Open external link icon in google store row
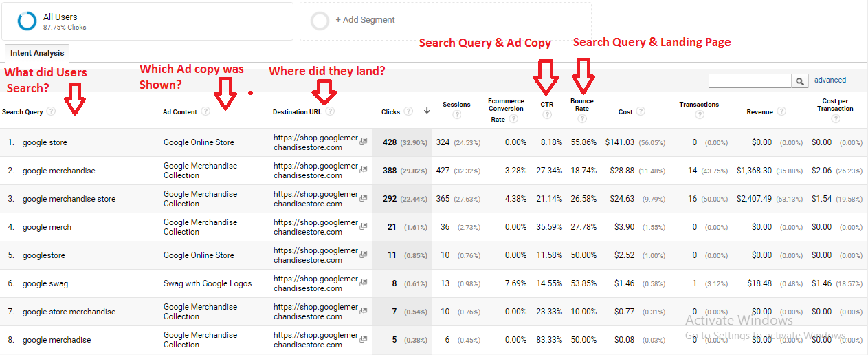The height and width of the screenshot is (355, 868). tap(364, 142)
